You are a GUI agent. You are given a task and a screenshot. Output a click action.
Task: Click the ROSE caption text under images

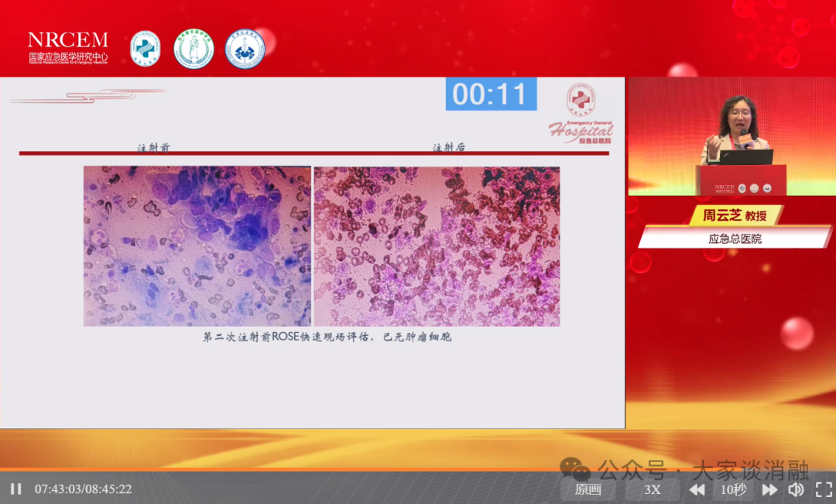327,337
